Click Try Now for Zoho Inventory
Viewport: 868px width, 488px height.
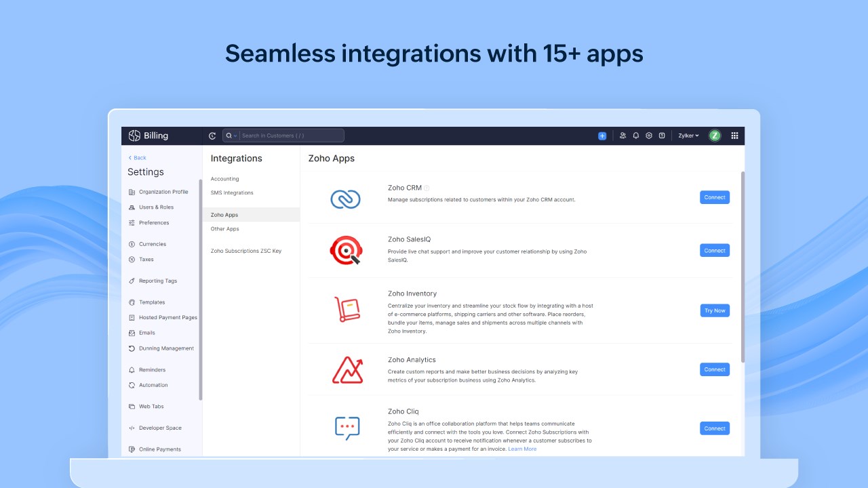(715, 310)
